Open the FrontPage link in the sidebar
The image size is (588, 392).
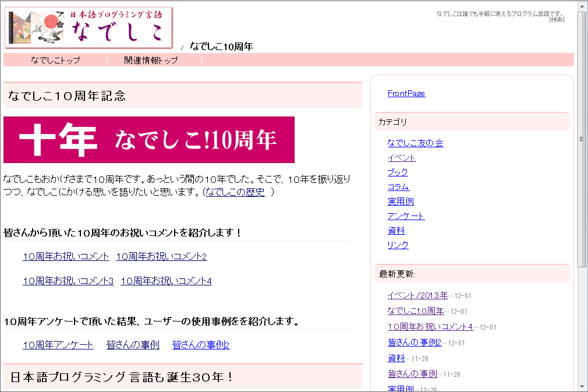pos(406,93)
